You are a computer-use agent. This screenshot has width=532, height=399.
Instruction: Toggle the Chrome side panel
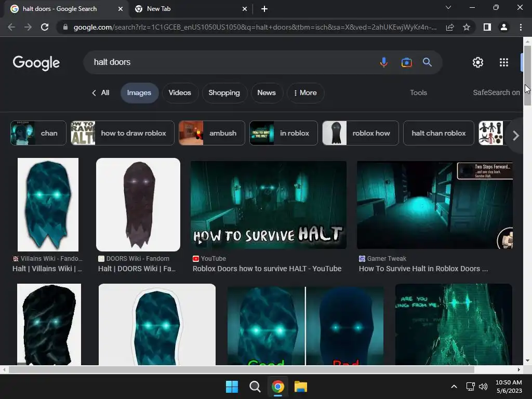pos(487,27)
